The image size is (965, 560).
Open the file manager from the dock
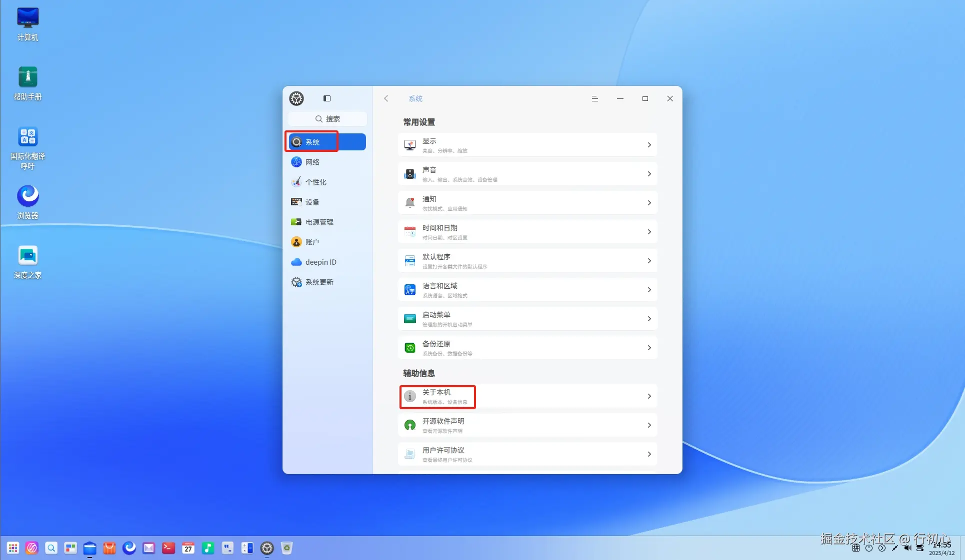coord(90,548)
